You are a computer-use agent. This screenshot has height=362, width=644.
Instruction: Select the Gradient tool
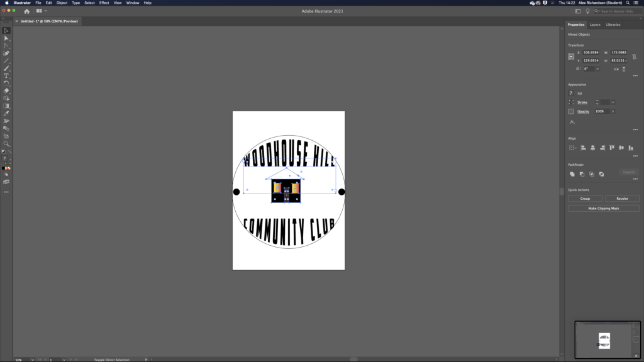[x=6, y=106]
